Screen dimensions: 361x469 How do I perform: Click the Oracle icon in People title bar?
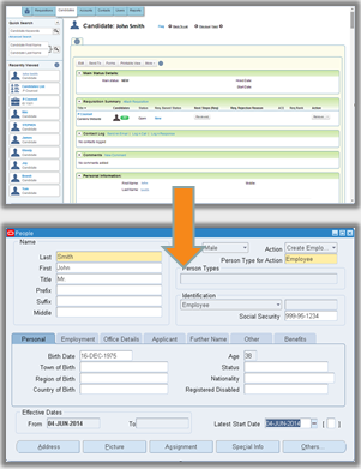click(x=10, y=233)
